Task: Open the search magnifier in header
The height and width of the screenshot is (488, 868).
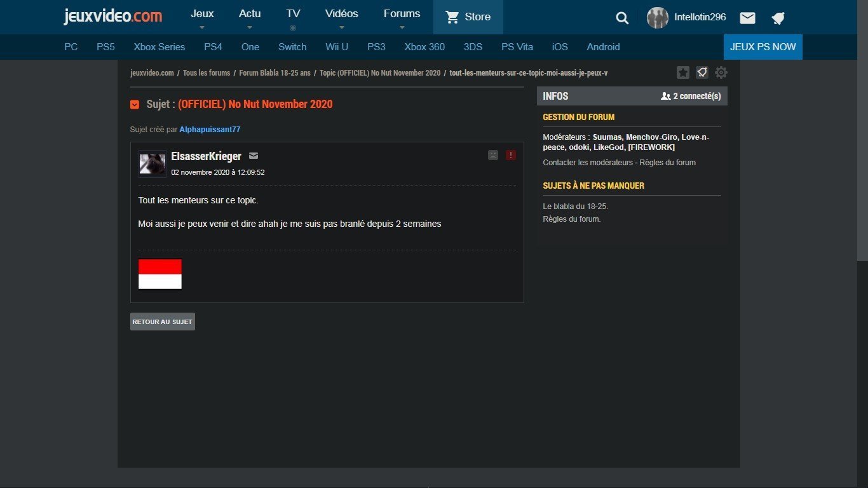Action: click(622, 18)
